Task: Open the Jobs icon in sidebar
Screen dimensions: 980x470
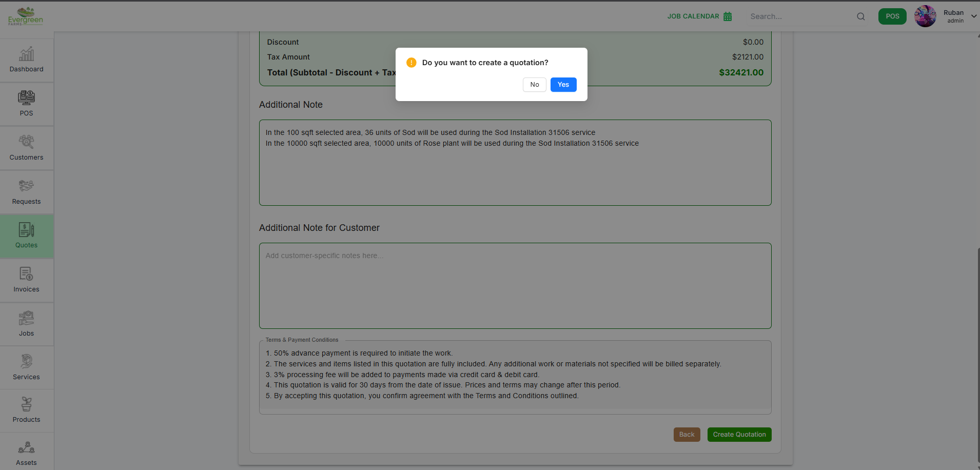Action: coord(26,318)
